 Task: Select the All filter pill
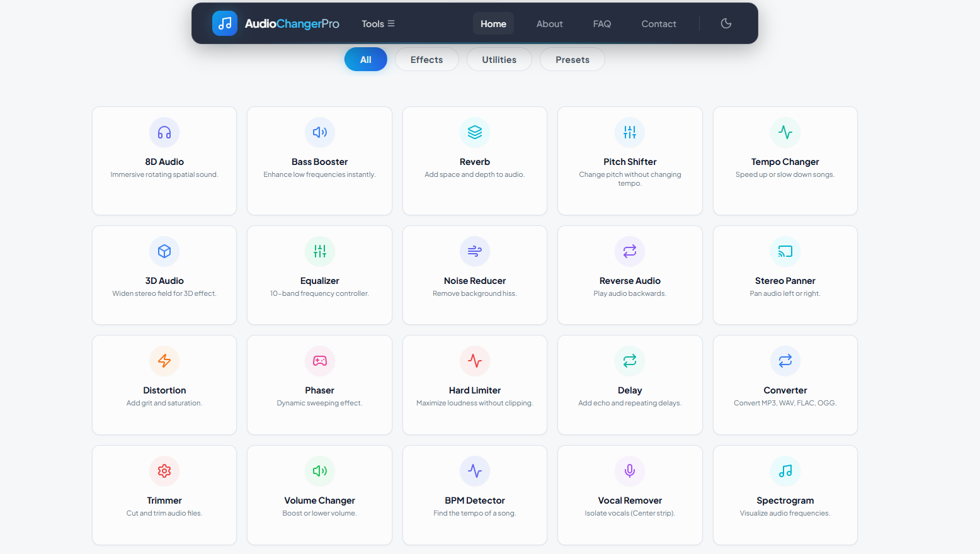365,59
